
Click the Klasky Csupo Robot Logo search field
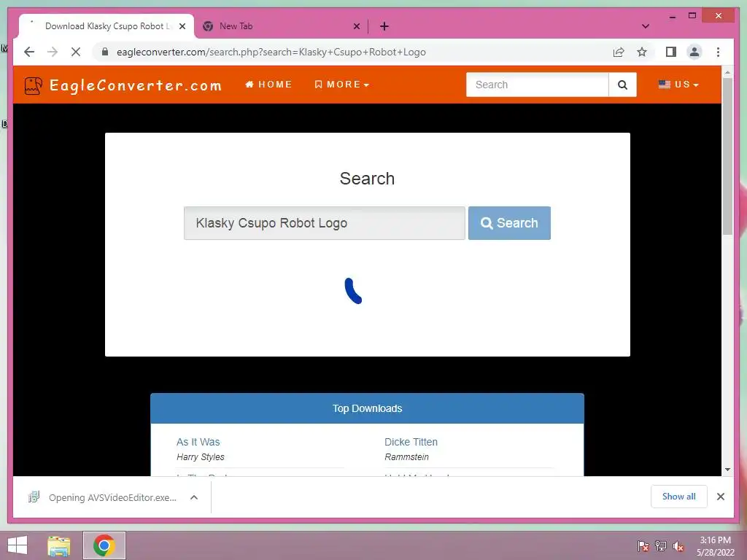click(x=325, y=223)
